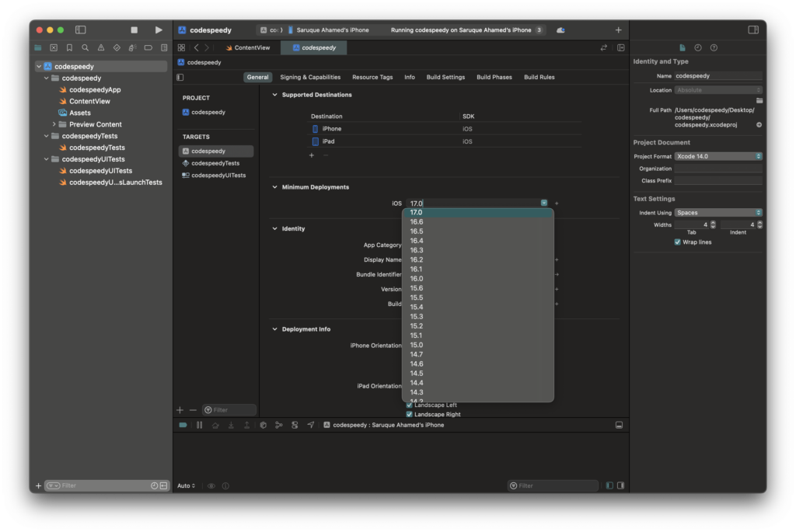Select 16.4 in the iOS version list
This screenshot has width=796, height=532.
point(478,241)
